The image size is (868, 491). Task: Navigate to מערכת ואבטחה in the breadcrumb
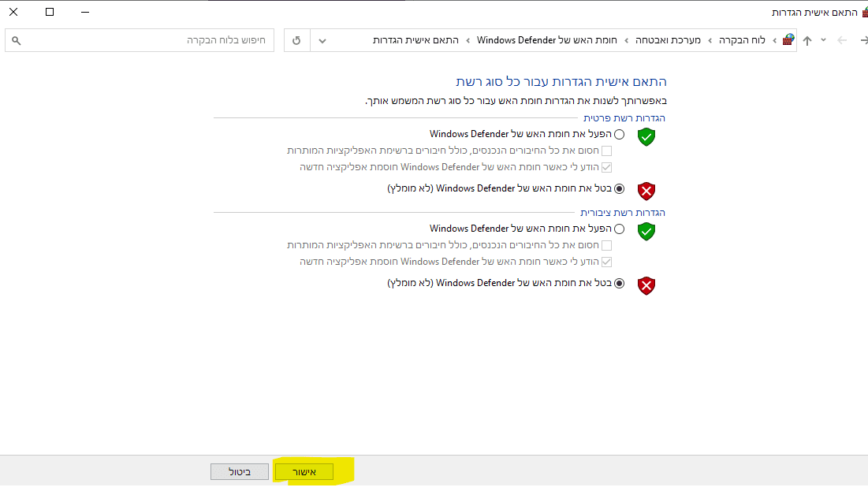pyautogui.click(x=668, y=40)
